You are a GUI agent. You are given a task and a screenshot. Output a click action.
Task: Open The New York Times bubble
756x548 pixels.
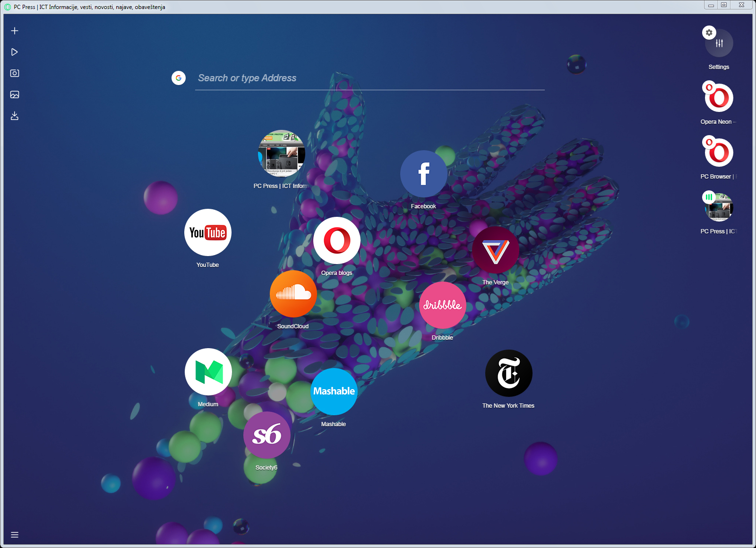tap(509, 373)
